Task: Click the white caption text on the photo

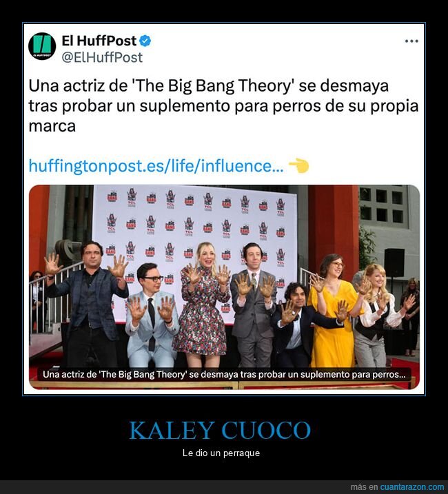Action: coord(224,375)
